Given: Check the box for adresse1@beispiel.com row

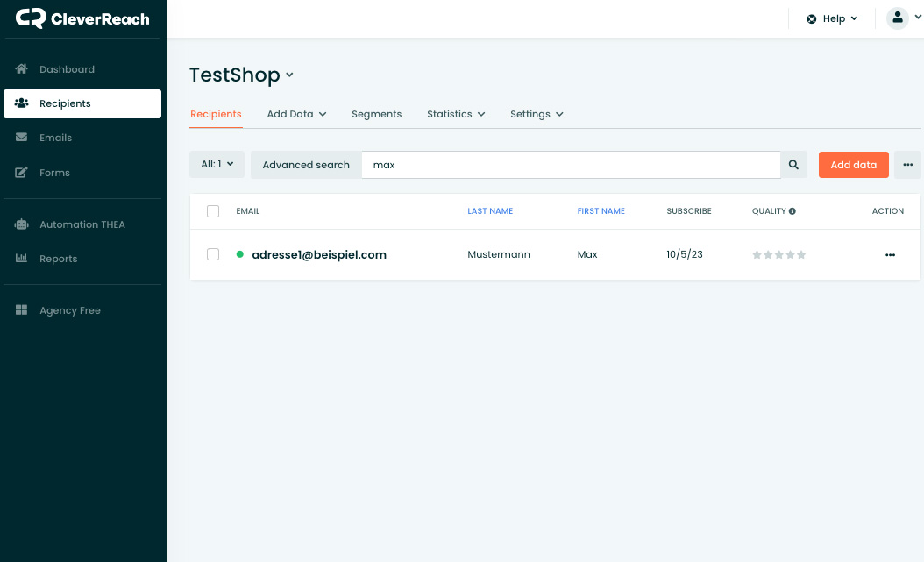Looking at the screenshot, I should (x=213, y=254).
